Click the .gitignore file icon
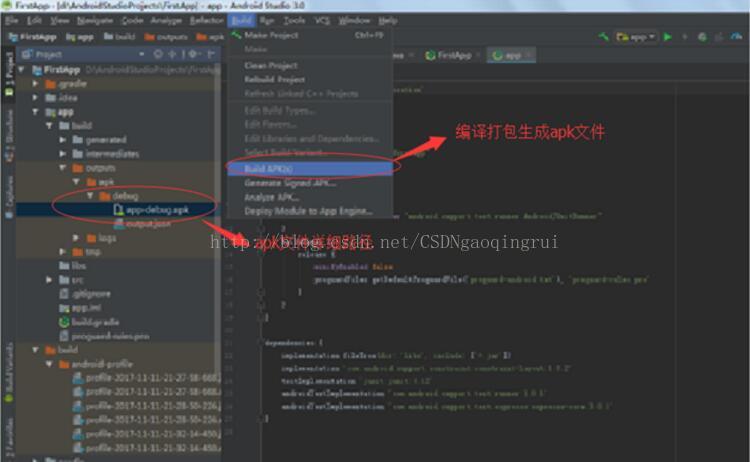750x462 pixels. pos(64,294)
